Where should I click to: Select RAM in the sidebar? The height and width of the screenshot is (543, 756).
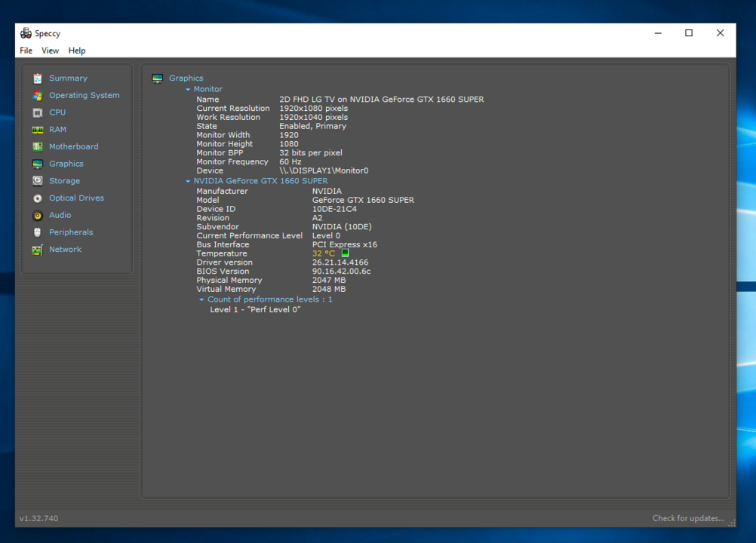pos(58,130)
